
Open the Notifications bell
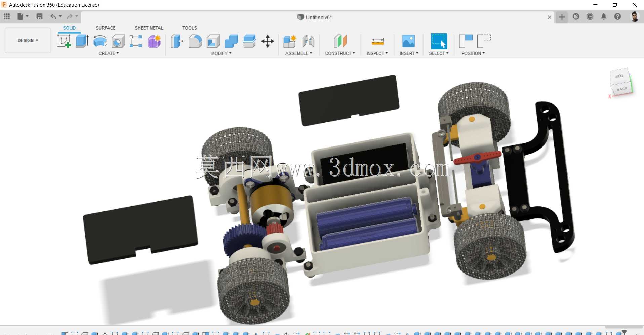(x=604, y=16)
